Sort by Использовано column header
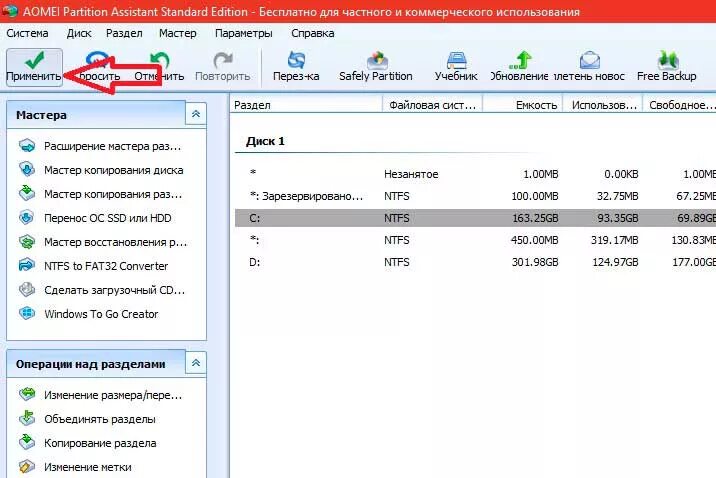Viewport: 716px width, 478px height. [x=603, y=105]
